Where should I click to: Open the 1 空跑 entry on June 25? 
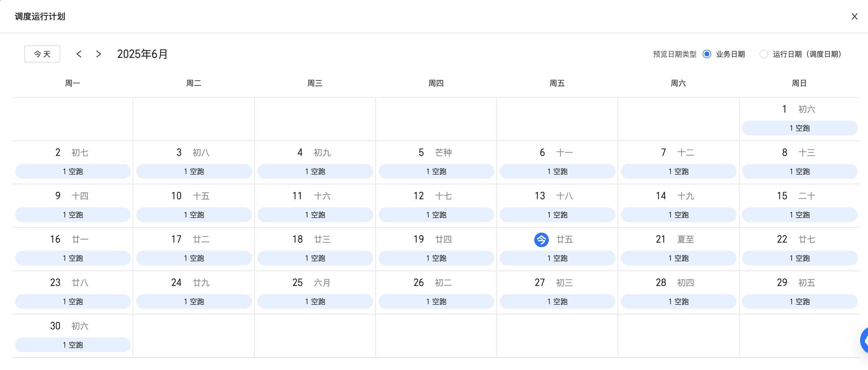click(315, 301)
